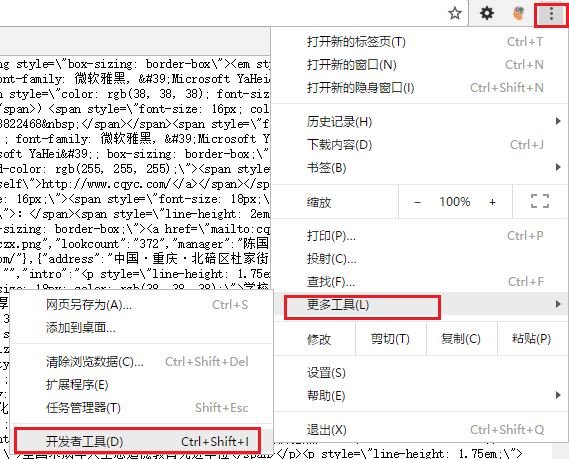Click the bookmark star icon

coord(455,14)
